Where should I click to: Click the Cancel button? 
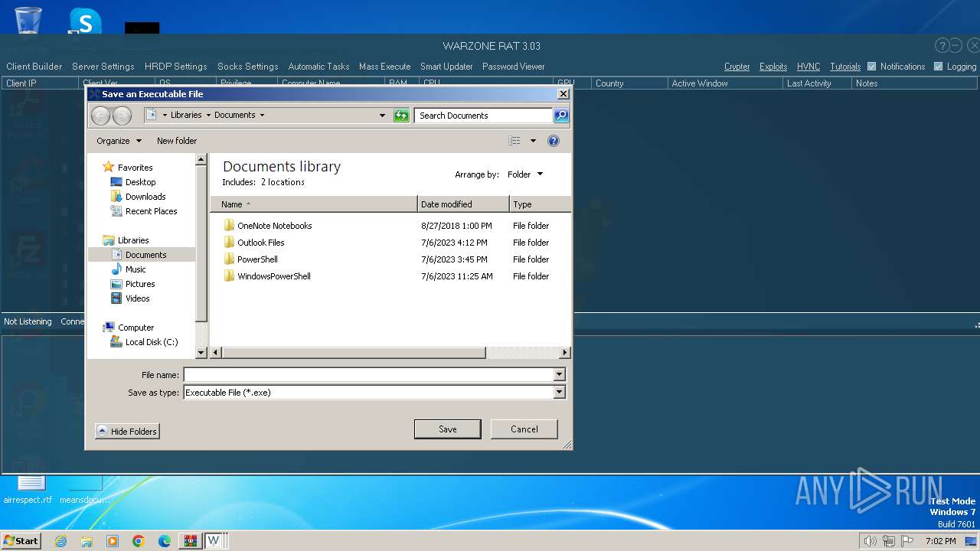click(524, 429)
